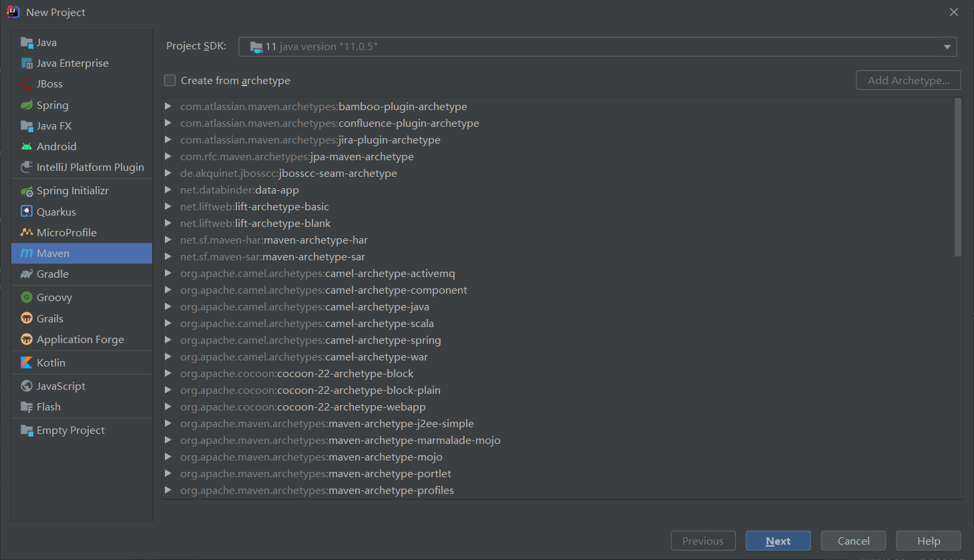Screen dimensions: 974x560
Task: Expand lift-archetype-basic node
Action: click(168, 206)
